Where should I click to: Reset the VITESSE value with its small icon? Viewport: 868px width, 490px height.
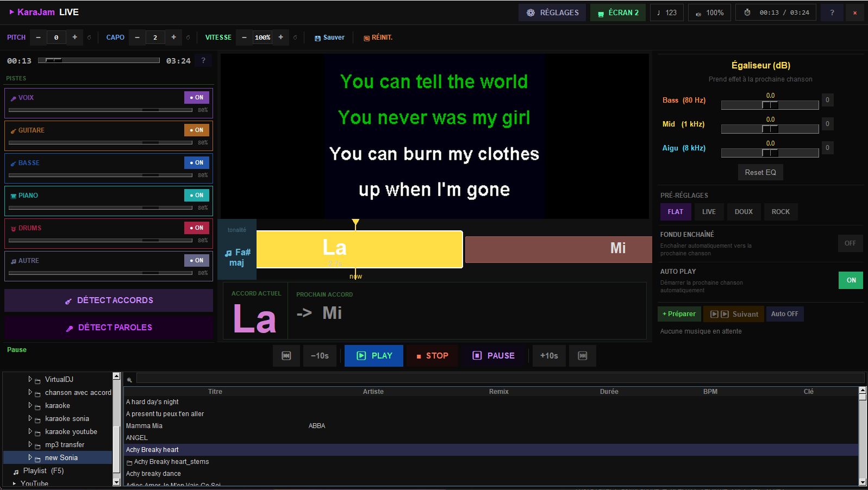tap(295, 37)
